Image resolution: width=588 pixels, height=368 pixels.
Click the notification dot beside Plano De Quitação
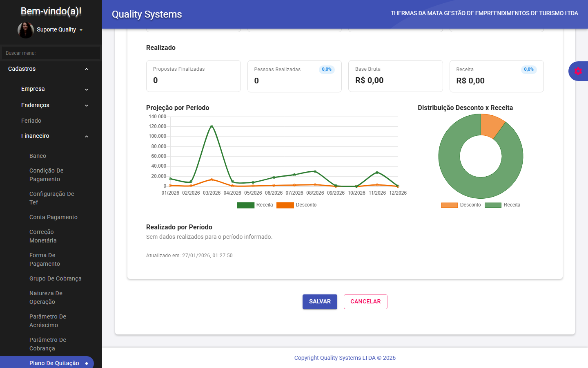coord(86,362)
